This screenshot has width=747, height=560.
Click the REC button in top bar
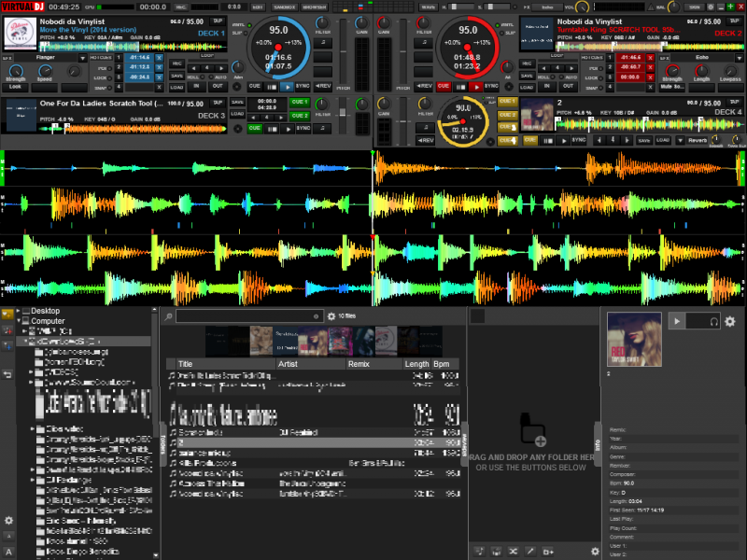(181, 7)
